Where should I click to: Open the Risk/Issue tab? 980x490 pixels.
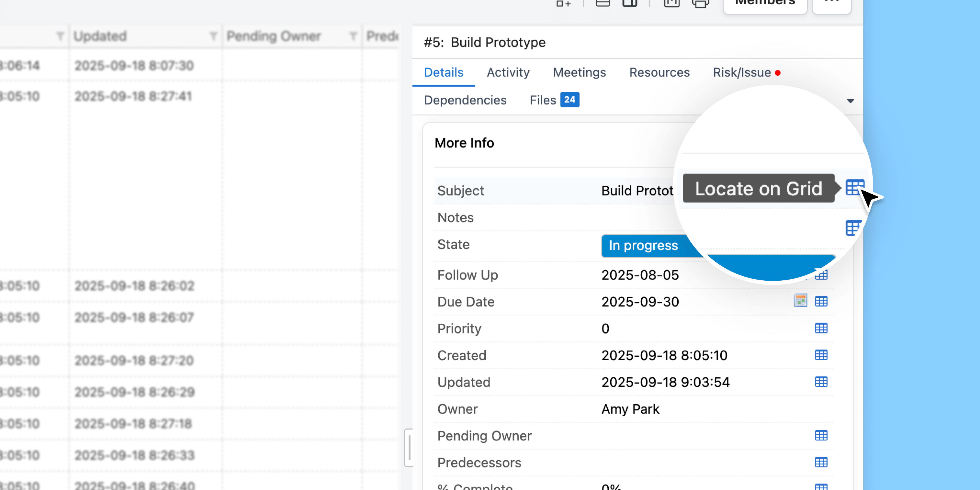pyautogui.click(x=742, y=73)
